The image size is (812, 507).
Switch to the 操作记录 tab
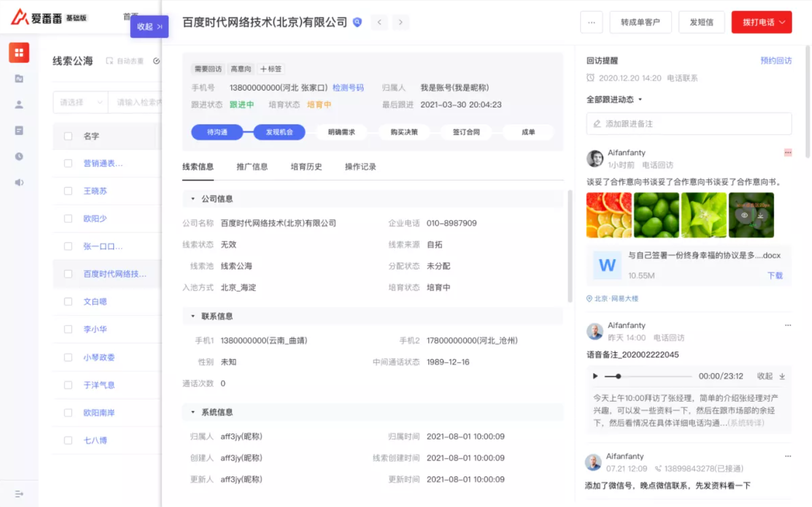coord(360,167)
